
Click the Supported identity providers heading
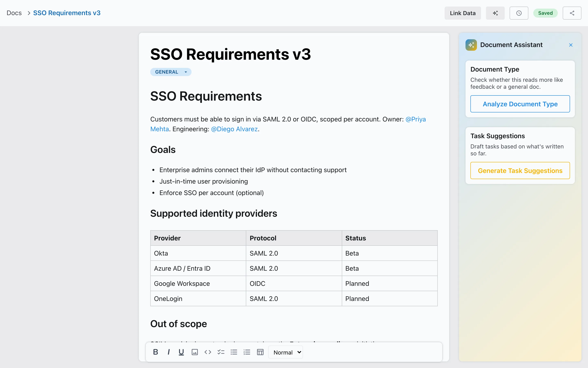(214, 213)
